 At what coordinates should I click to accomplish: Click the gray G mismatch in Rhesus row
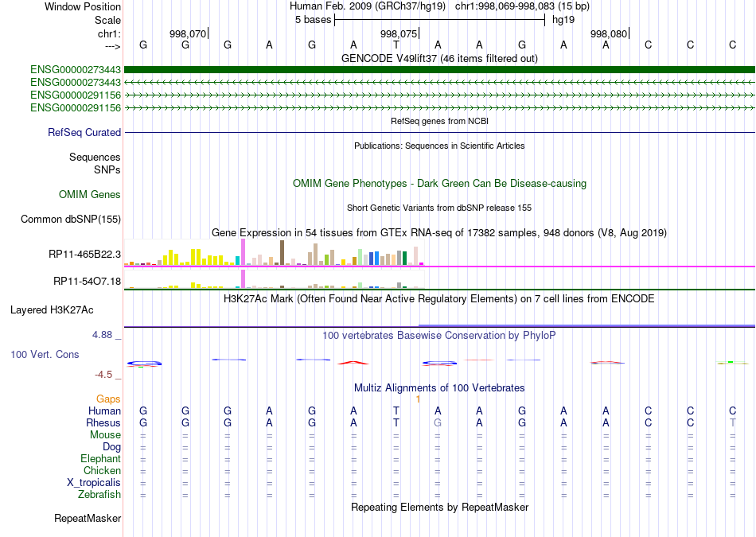point(438,422)
